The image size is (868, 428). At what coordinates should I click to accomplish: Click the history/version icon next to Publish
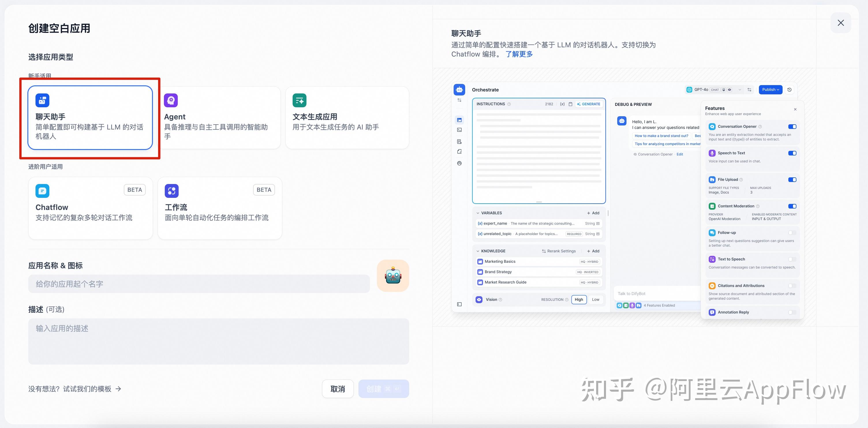pos(790,90)
